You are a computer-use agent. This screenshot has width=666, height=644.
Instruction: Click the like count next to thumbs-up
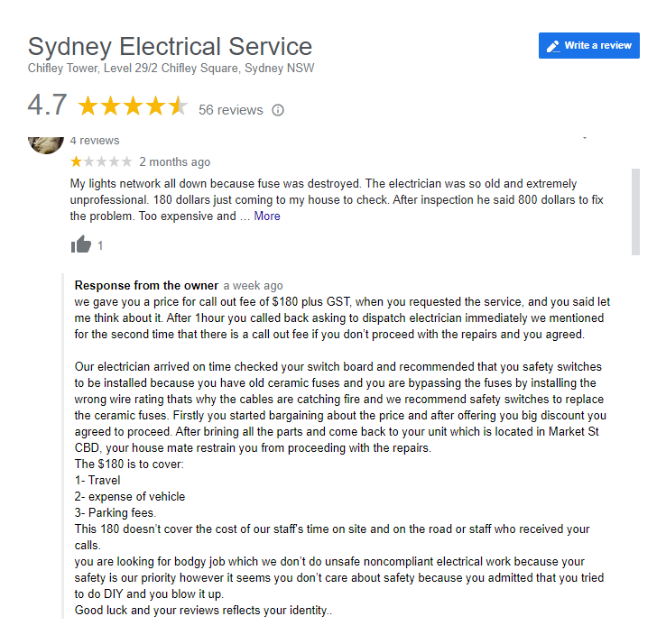coord(100,245)
